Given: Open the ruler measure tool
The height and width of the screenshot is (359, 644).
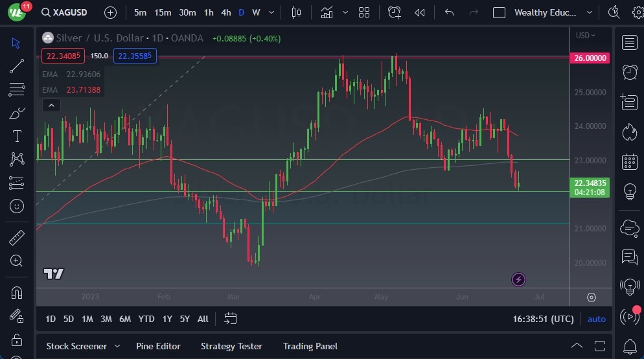Looking at the screenshot, I should click(17, 237).
